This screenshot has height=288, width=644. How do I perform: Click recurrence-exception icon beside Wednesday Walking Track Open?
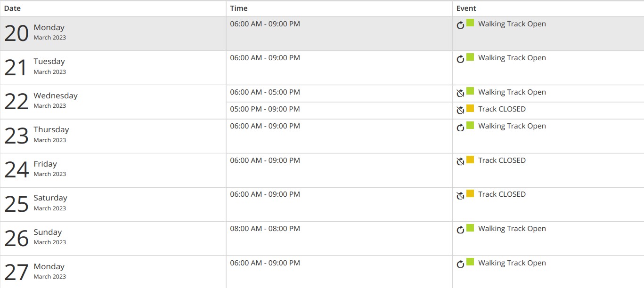point(460,93)
